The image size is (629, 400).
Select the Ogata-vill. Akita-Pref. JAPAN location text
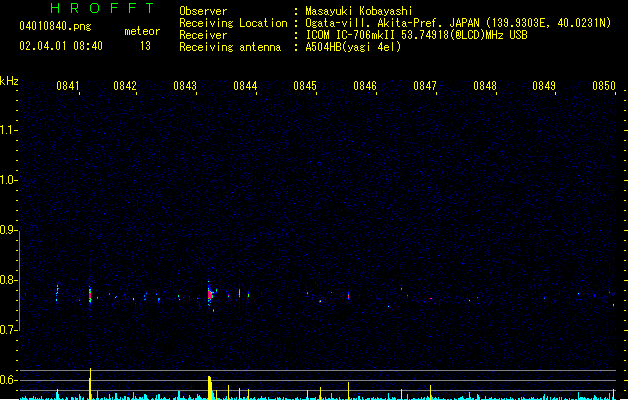click(458, 23)
